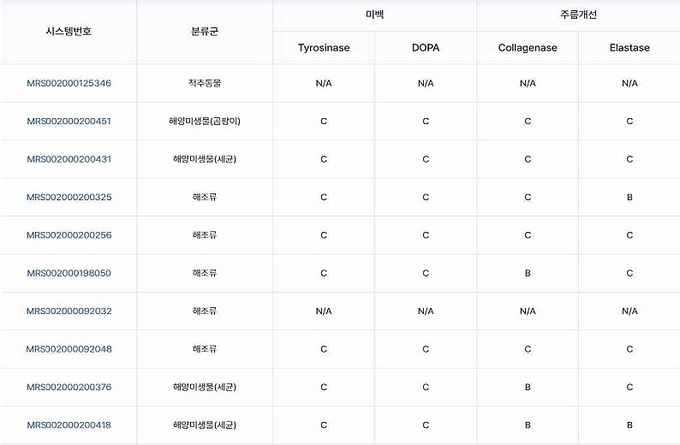Select 척추동물 classification cell

204,83
